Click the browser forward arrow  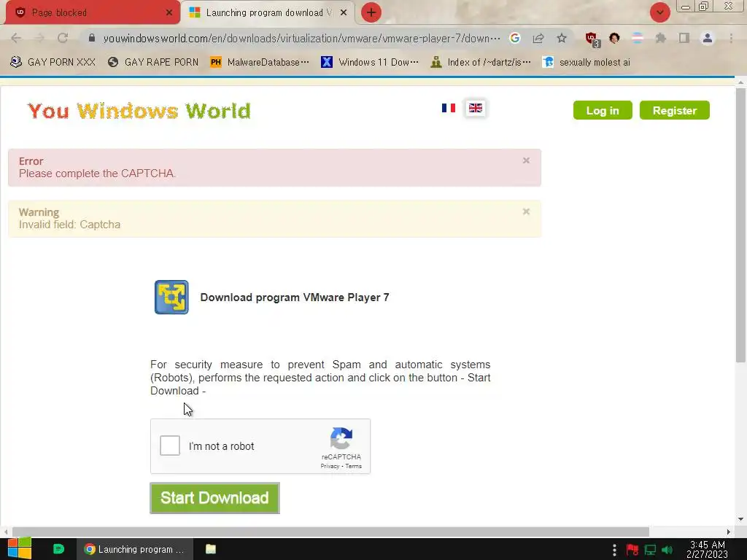tap(39, 38)
